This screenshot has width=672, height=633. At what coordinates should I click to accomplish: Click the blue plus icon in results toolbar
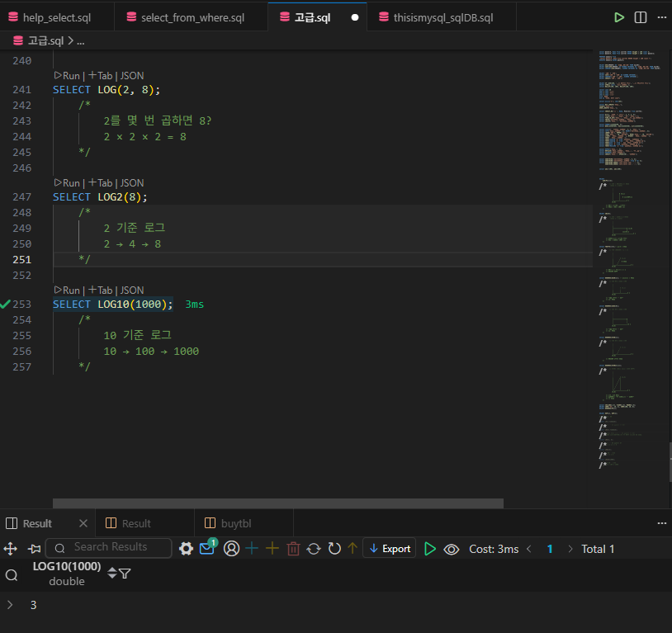(252, 549)
